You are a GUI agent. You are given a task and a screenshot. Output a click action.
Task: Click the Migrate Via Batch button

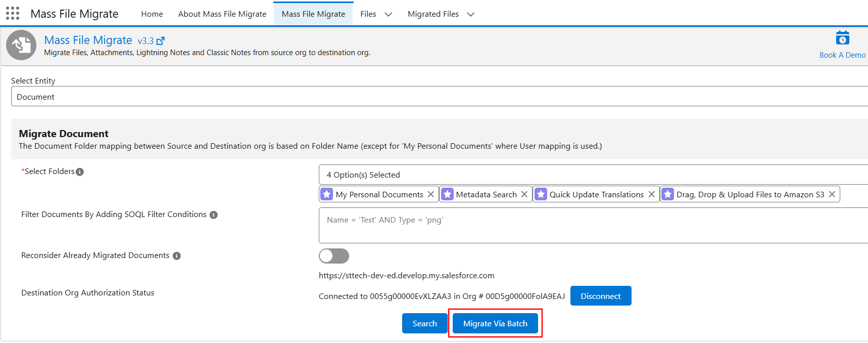(495, 323)
